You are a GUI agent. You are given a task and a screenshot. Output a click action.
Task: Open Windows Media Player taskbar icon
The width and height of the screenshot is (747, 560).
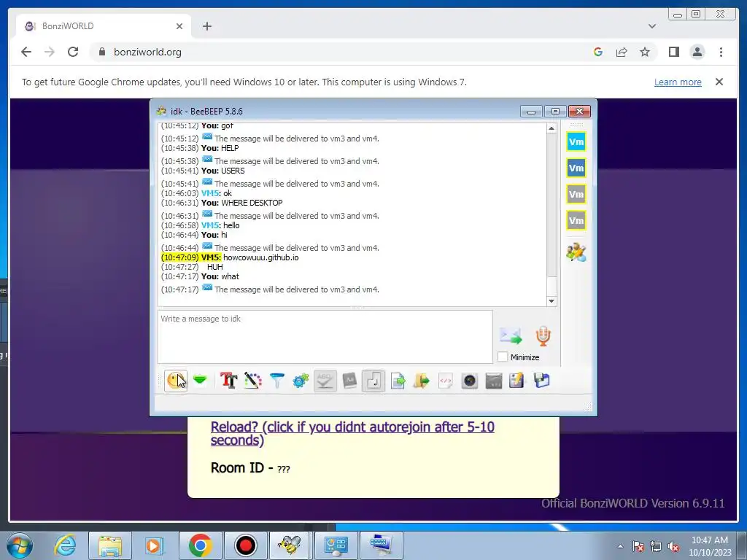click(154, 545)
